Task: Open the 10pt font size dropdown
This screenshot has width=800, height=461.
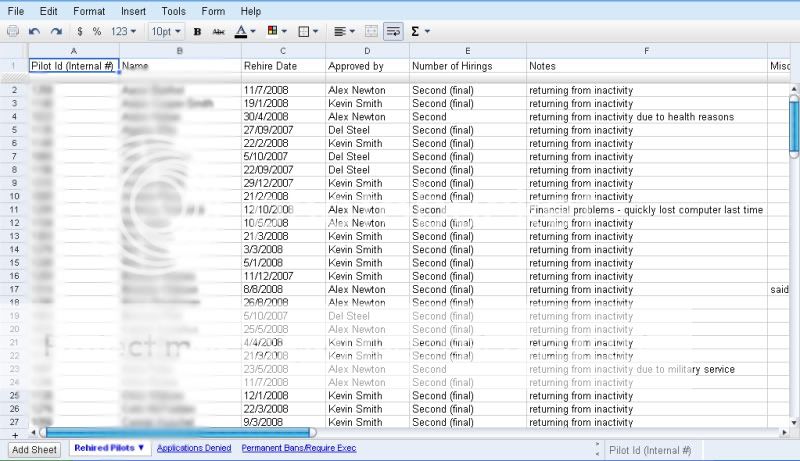Action: pos(166,31)
